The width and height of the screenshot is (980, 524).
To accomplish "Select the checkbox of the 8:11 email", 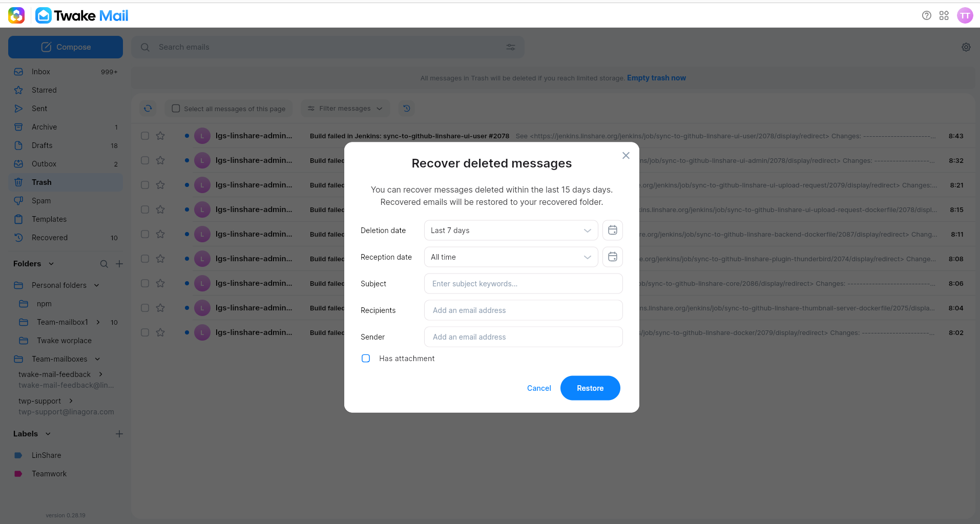I will pyautogui.click(x=145, y=234).
